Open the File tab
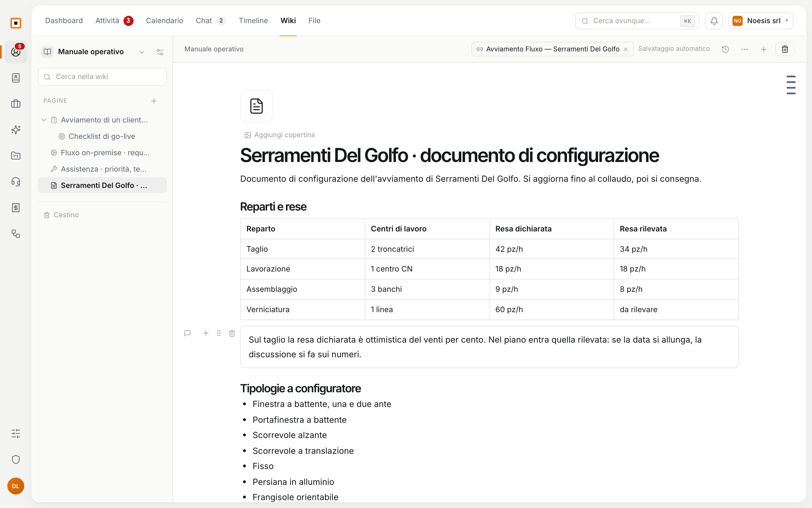The width and height of the screenshot is (812, 508). (314, 21)
